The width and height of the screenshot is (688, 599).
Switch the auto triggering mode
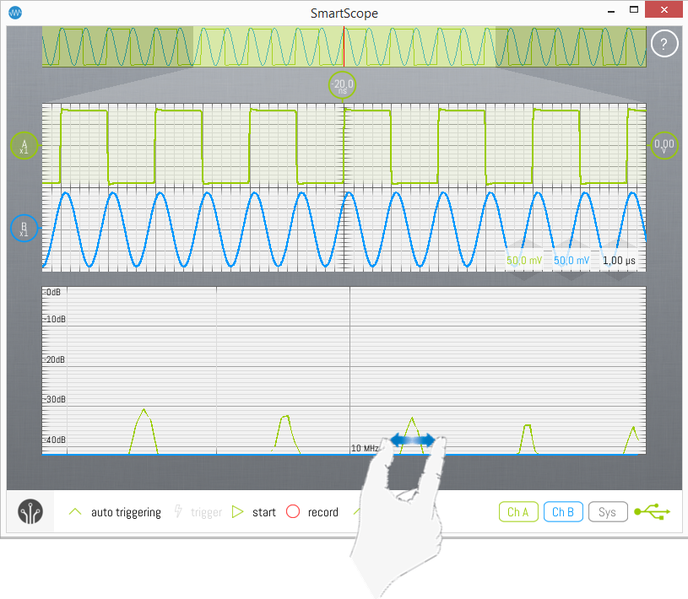tap(114, 512)
